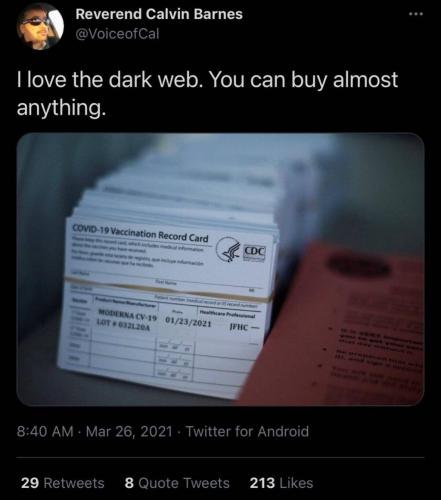Click the 8:40 AM timestamp
Screen dimensions: 441x500
coord(45,432)
